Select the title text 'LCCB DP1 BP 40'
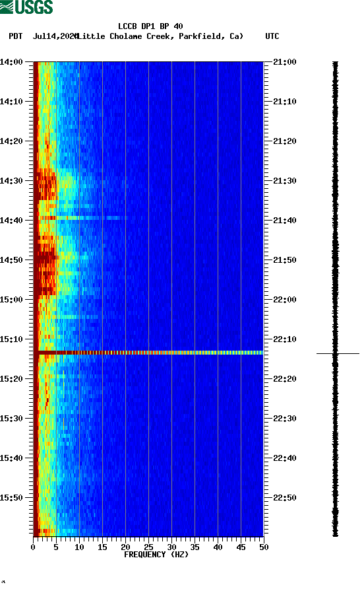This screenshot has height=589, width=364. pos(150,26)
